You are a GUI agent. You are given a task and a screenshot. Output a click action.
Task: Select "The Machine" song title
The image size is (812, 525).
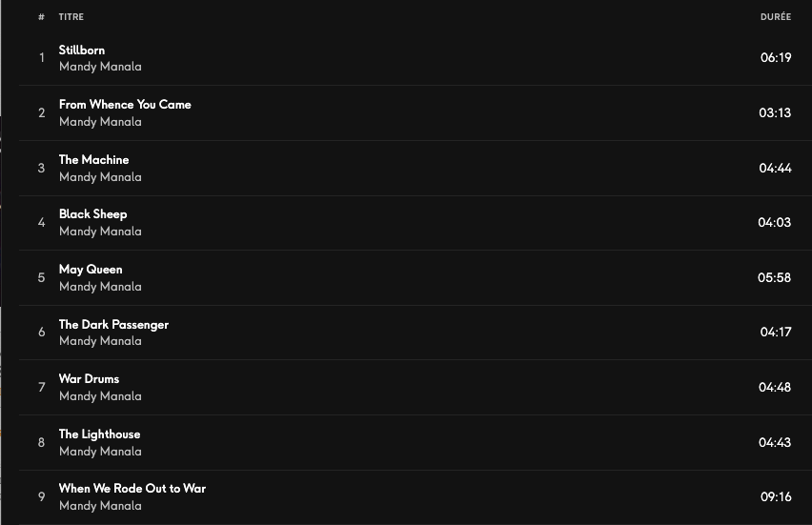pyautogui.click(x=93, y=159)
